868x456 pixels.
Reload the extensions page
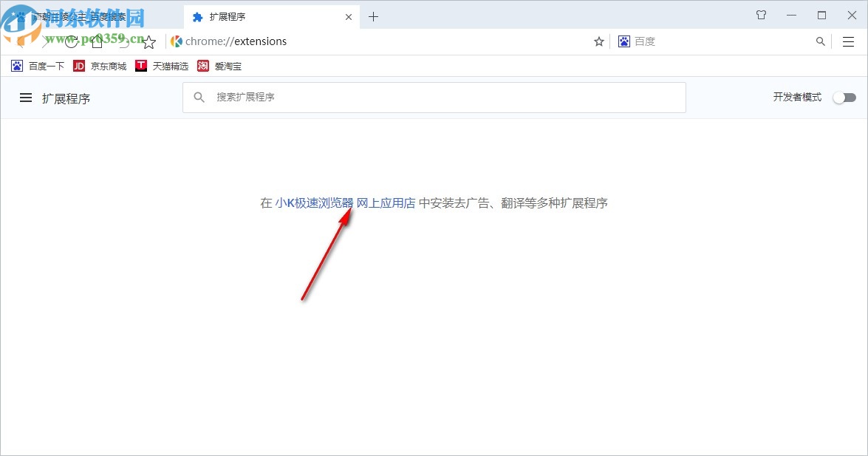[70, 42]
